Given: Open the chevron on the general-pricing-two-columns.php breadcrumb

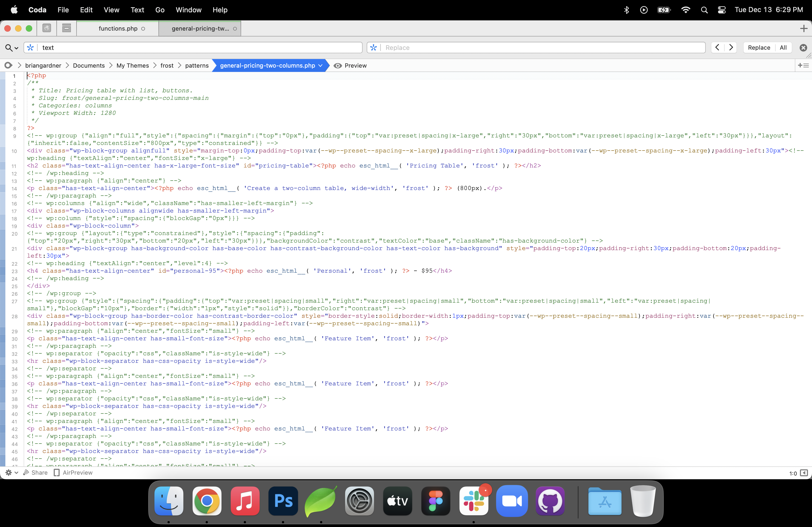Looking at the screenshot, I should [320, 65].
